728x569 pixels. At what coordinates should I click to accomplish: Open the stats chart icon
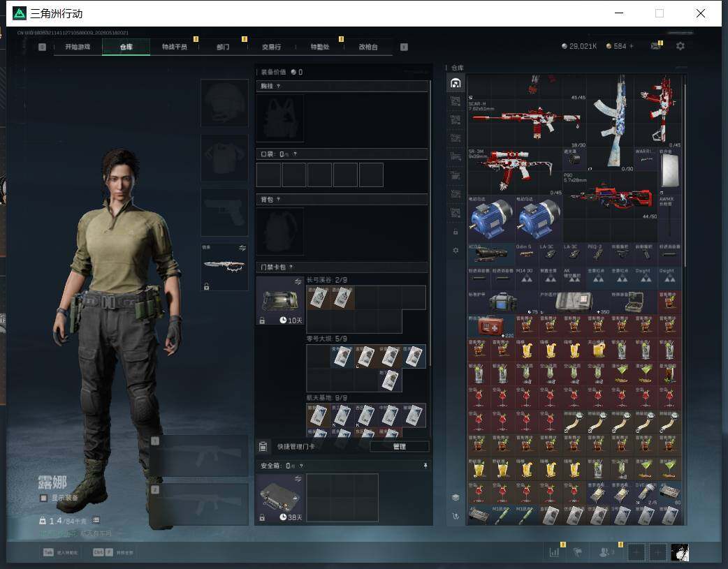[x=554, y=552]
